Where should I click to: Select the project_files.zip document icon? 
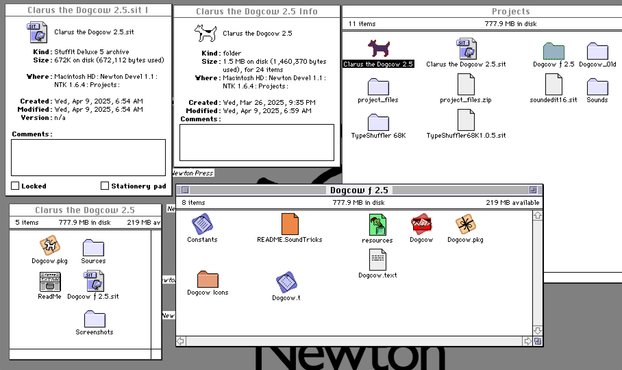(466, 84)
